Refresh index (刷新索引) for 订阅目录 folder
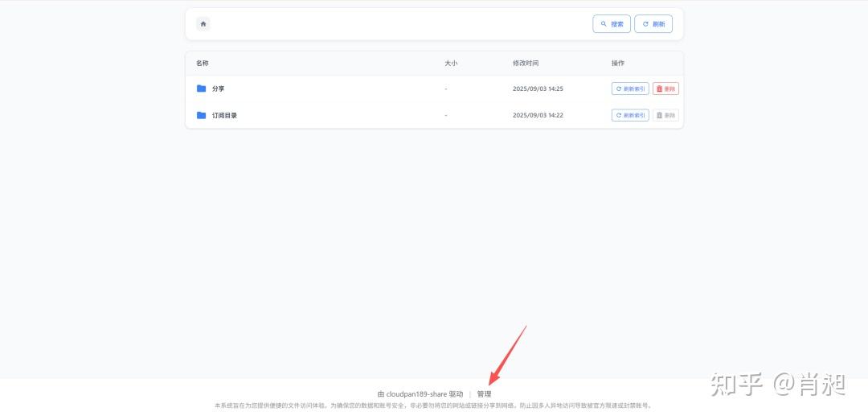This screenshot has height=420, width=868. [630, 115]
